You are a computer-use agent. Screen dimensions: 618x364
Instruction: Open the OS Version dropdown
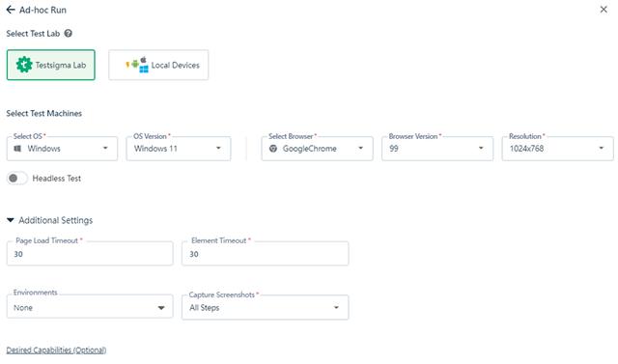pyautogui.click(x=178, y=149)
